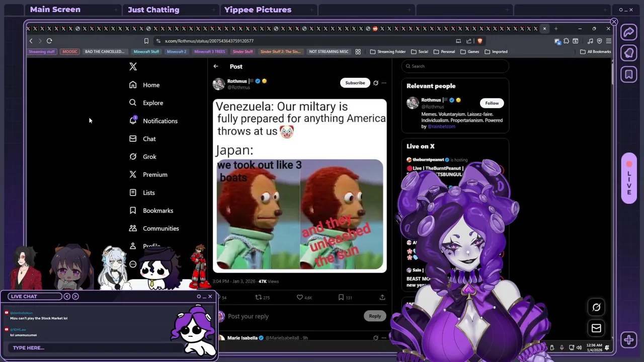Open NOT STREAMING MISC bookmark
The height and width of the screenshot is (362, 644).
pos(329,51)
